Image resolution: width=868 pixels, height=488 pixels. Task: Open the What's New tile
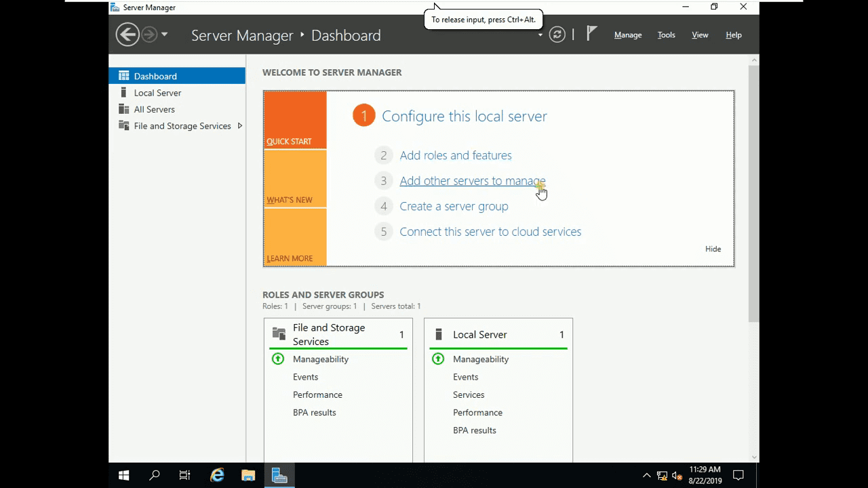(x=295, y=178)
